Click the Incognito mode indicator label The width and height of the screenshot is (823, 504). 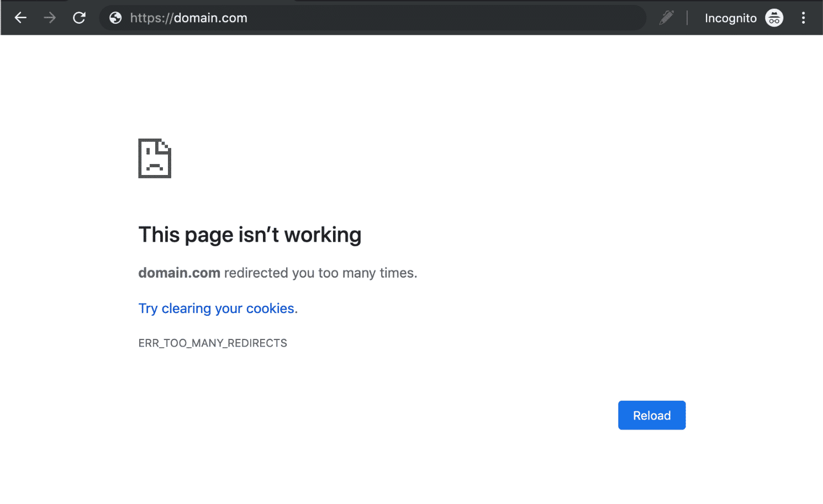730,17
